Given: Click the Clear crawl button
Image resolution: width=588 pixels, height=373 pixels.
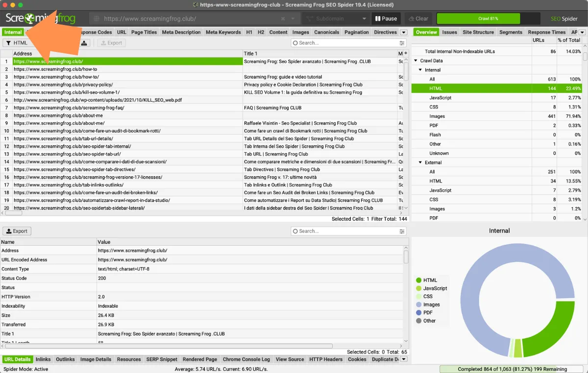Looking at the screenshot, I should [x=417, y=19].
